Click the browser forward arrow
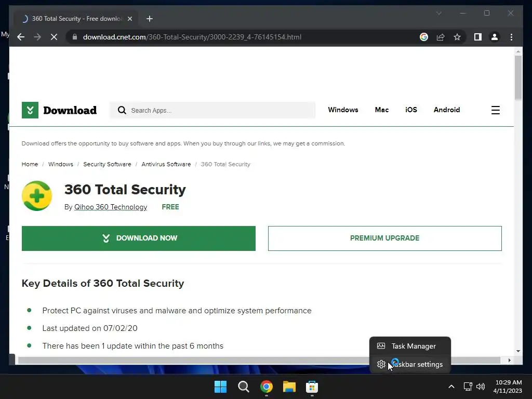Screen dimensions: 532x399 click(37, 37)
